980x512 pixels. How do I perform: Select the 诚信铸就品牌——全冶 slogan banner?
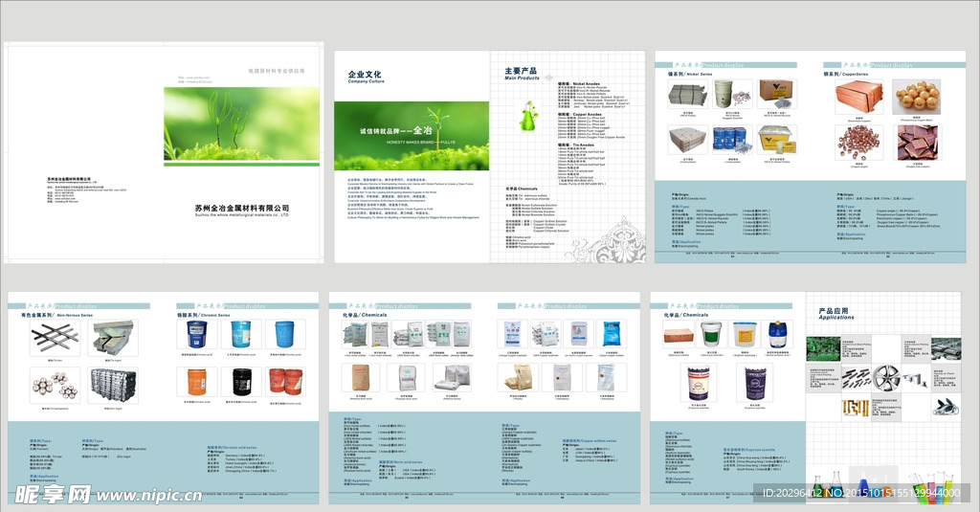[412, 136]
